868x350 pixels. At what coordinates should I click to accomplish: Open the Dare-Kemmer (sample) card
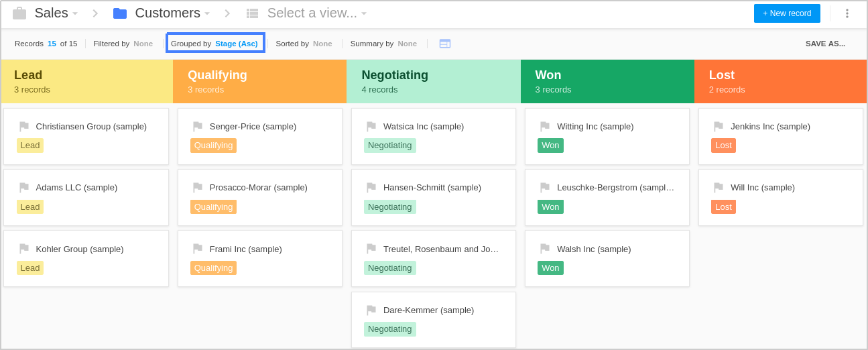[434, 320]
